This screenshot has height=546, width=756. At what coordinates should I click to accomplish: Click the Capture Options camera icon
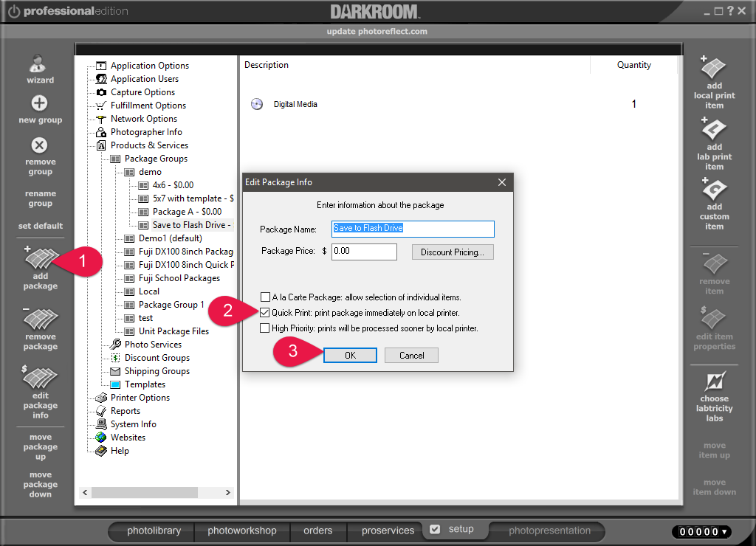pyautogui.click(x=100, y=92)
